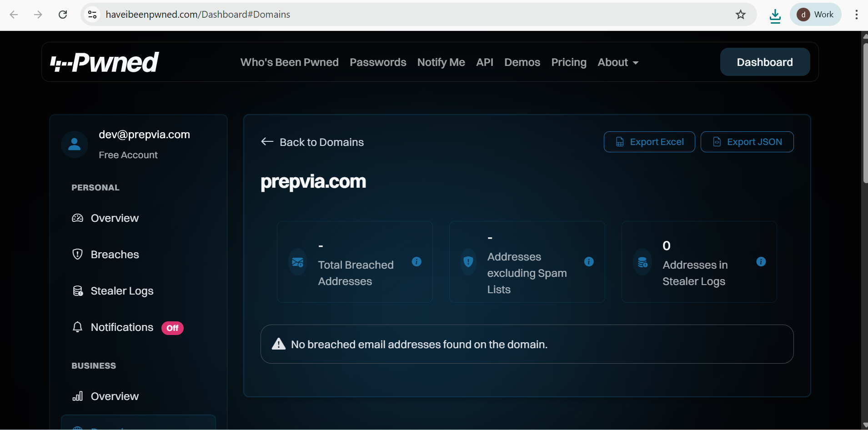View site information icon in address bar
This screenshot has height=430, width=868.
click(x=92, y=15)
